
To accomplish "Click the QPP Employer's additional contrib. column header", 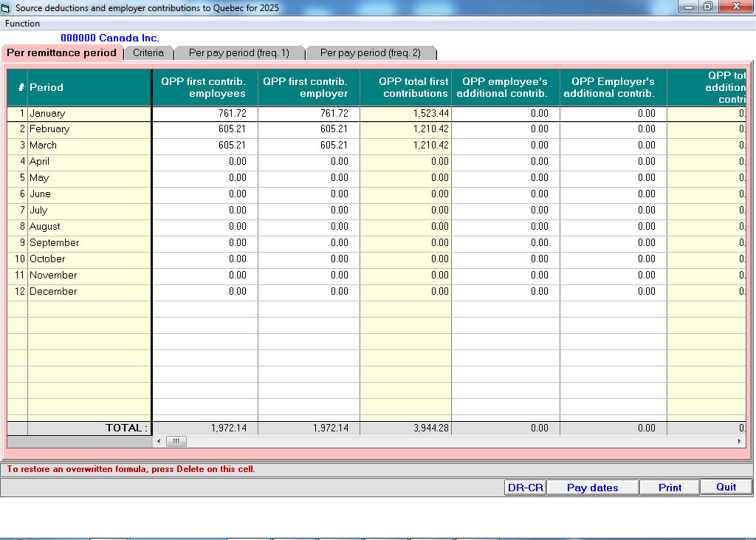I will 613,87.
